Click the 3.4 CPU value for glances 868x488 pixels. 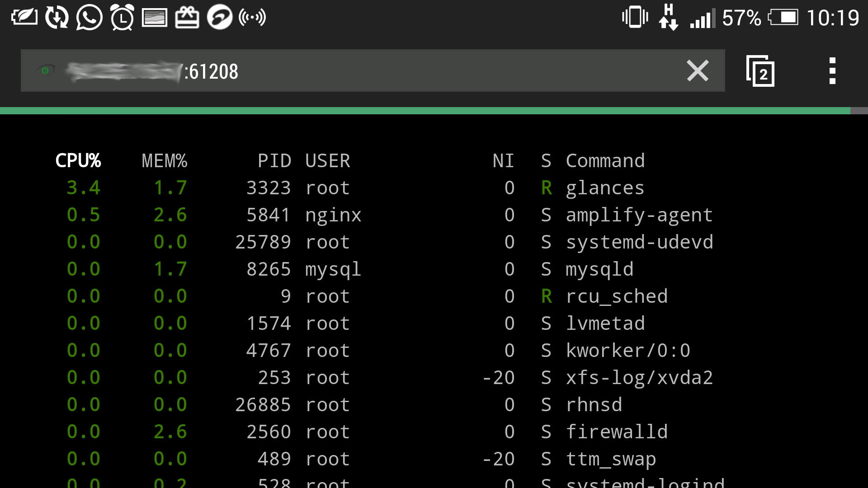point(84,188)
